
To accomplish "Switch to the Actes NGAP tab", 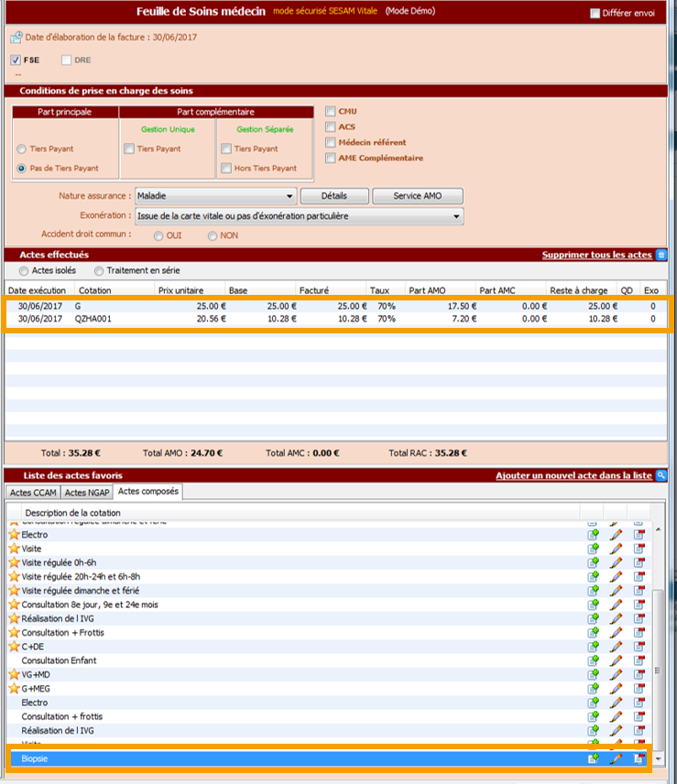I will pos(87,493).
